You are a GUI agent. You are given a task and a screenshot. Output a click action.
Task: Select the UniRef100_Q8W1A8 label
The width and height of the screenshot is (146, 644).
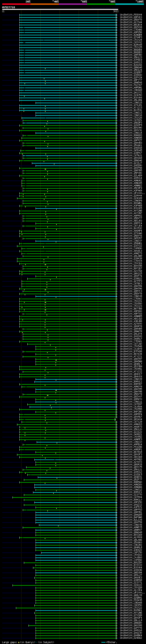[131, 67]
